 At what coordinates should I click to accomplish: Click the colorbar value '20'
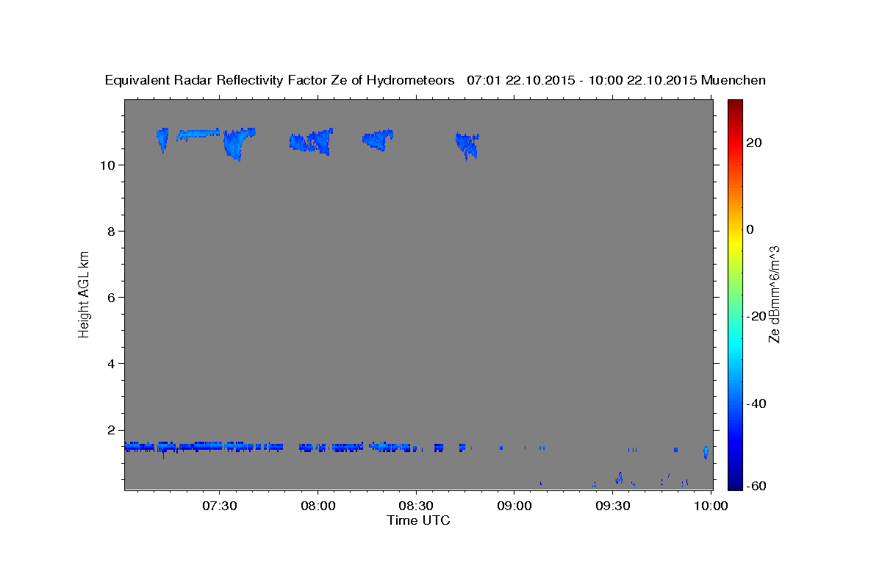click(x=753, y=143)
